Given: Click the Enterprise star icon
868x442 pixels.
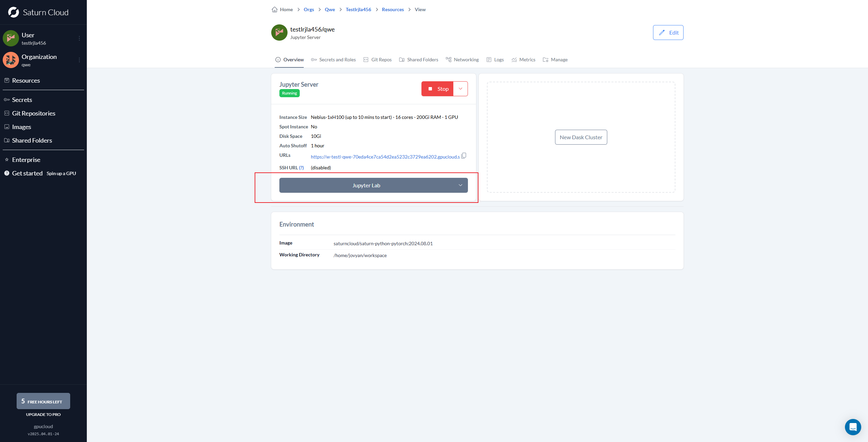Looking at the screenshot, I should point(7,160).
